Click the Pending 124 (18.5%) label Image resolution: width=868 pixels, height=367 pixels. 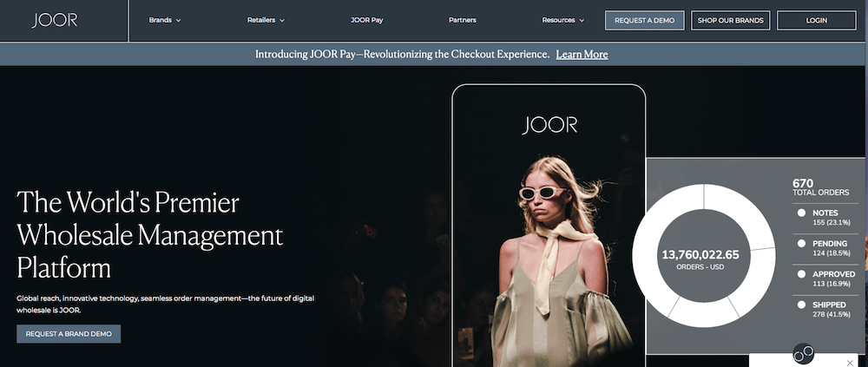pos(830,247)
